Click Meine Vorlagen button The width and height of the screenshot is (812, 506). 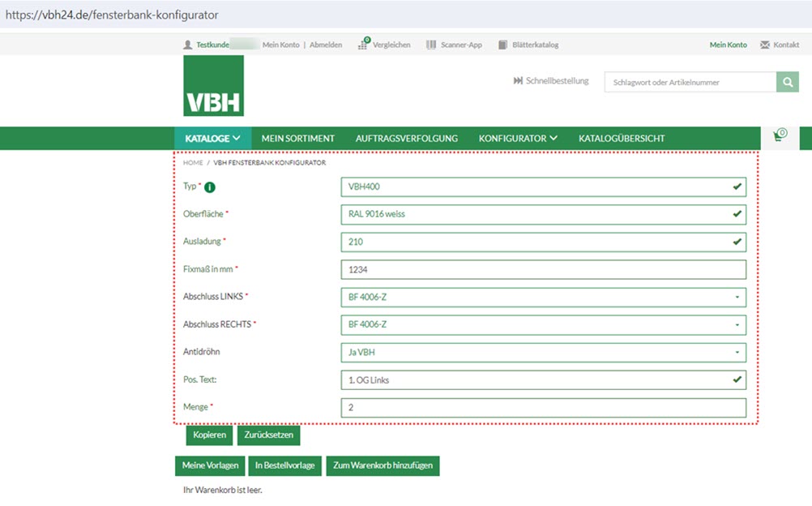210,465
